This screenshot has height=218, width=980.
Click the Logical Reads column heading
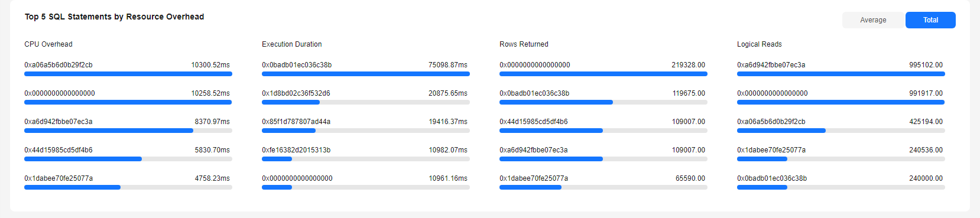point(760,44)
